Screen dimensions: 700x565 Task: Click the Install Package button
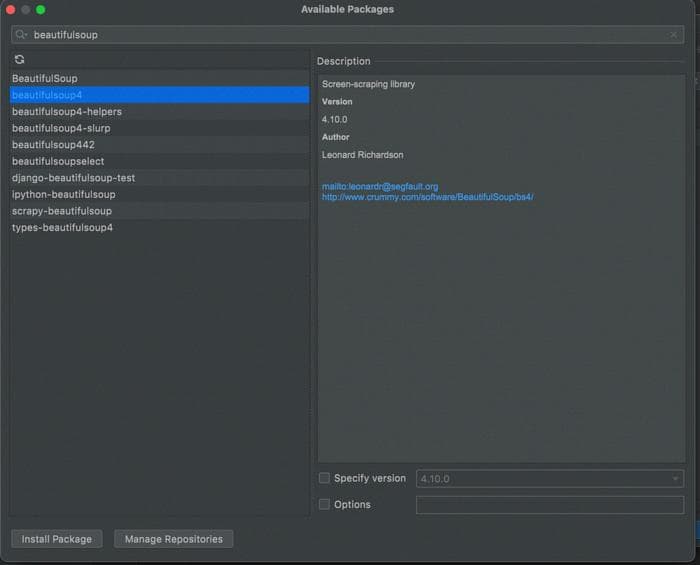point(57,539)
